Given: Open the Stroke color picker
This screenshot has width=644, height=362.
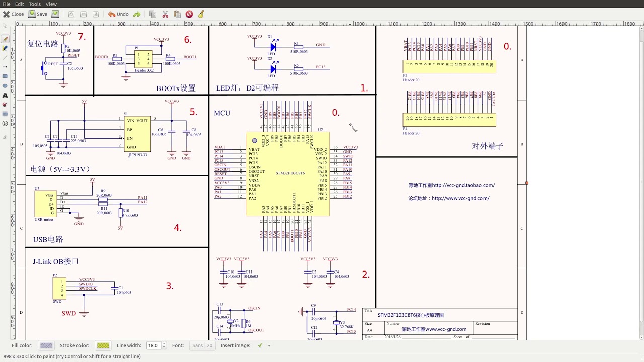Looking at the screenshot, I should [x=103, y=345].
